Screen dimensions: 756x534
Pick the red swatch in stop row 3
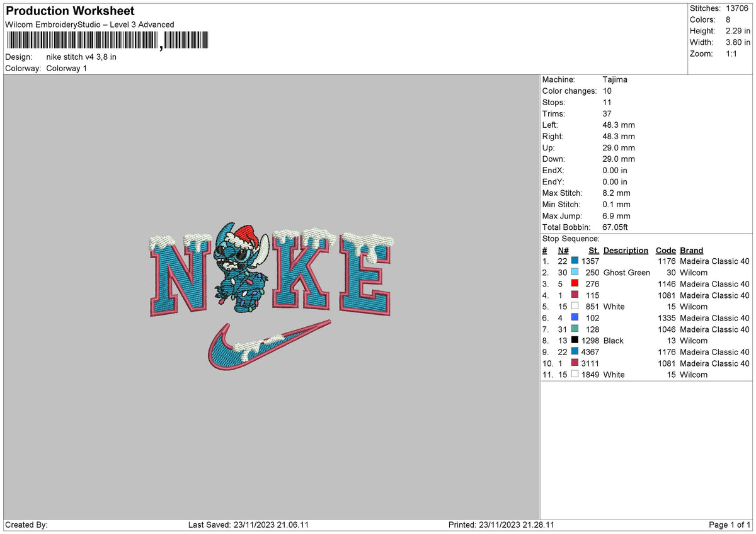coord(575,284)
